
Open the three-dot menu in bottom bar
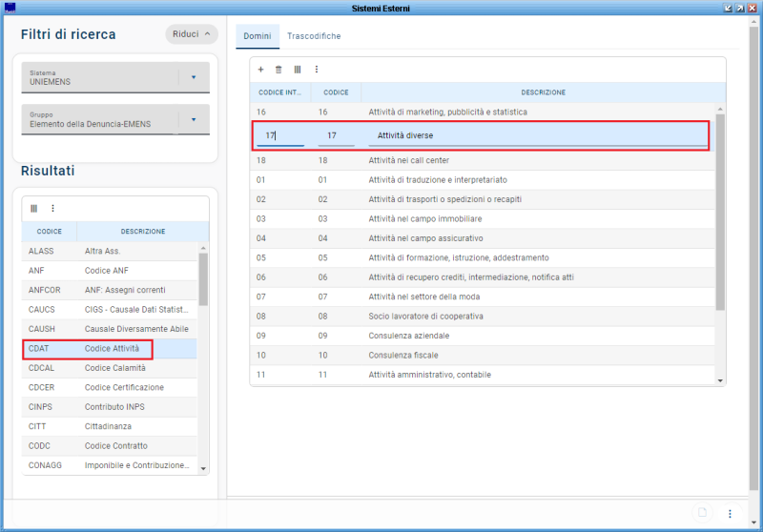[730, 513]
